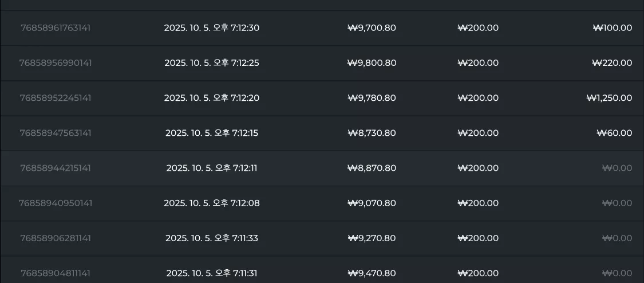Image resolution: width=644 pixels, height=283 pixels.
Task: Click the ₩1,250.00 payout amount
Action: coord(610,98)
